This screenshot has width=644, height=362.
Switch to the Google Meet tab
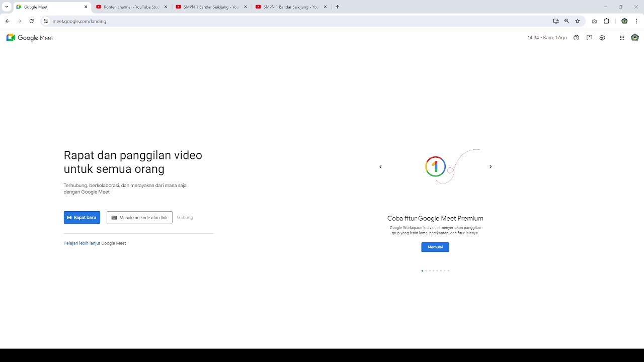click(x=52, y=7)
